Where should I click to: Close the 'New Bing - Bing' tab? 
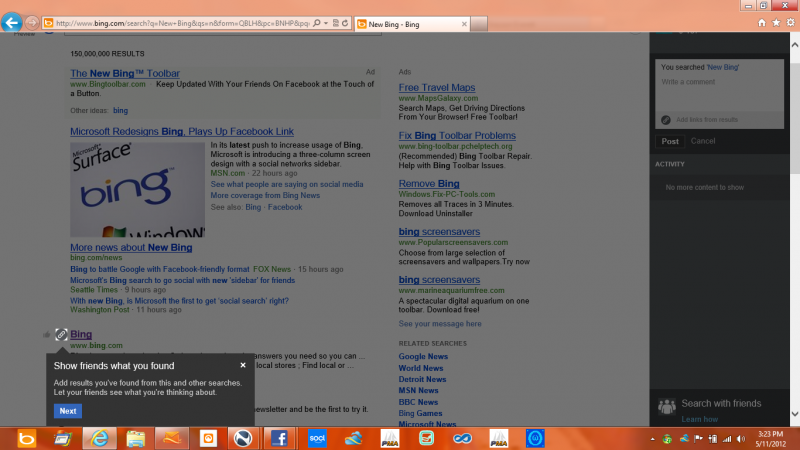tap(464, 24)
